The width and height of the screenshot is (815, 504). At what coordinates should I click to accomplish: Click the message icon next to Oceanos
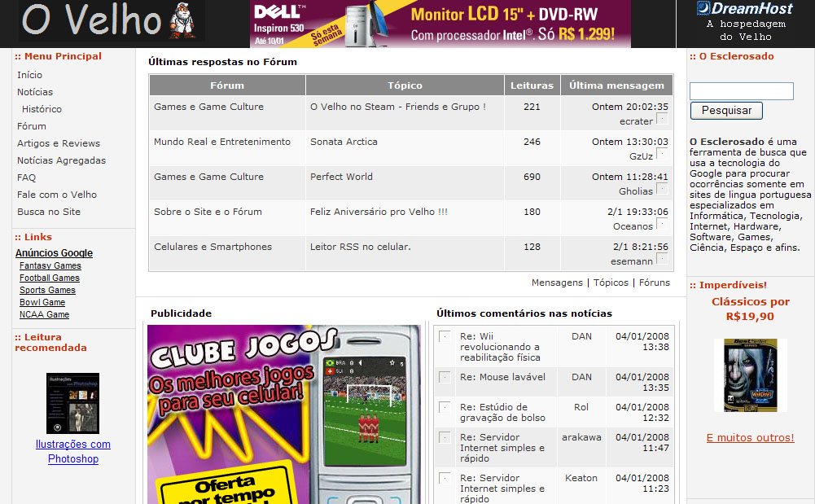point(661,225)
